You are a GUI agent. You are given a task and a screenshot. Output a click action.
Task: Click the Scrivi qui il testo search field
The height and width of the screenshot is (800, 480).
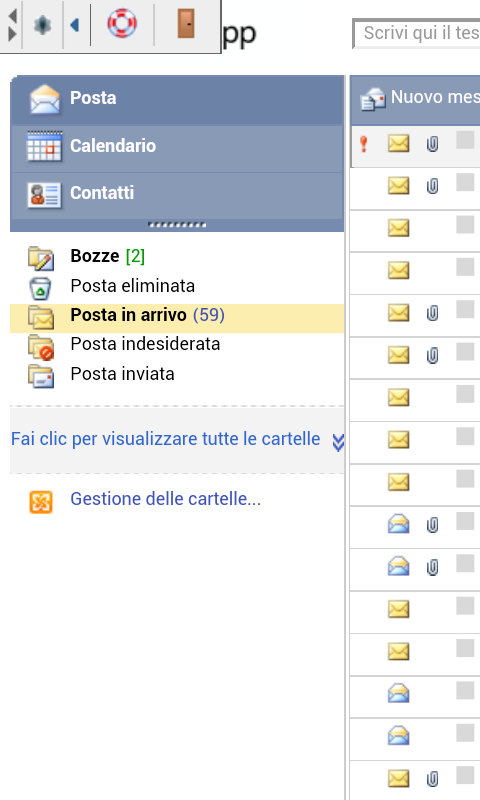416,34
